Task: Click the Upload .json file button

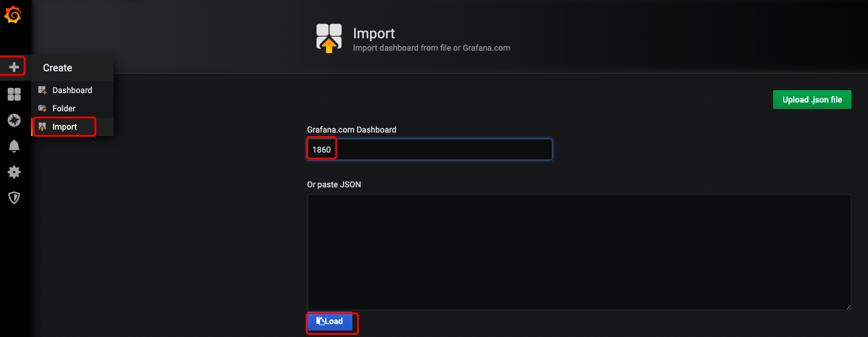Action: coord(812,100)
